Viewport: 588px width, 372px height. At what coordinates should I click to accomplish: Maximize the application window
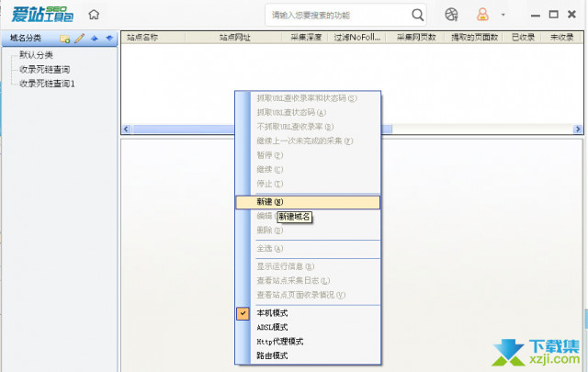pyautogui.click(x=553, y=15)
